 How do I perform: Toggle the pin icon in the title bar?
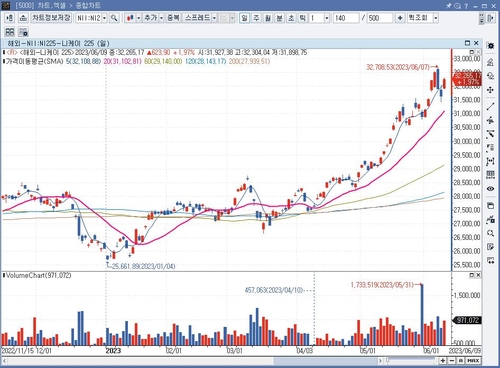(449, 6)
